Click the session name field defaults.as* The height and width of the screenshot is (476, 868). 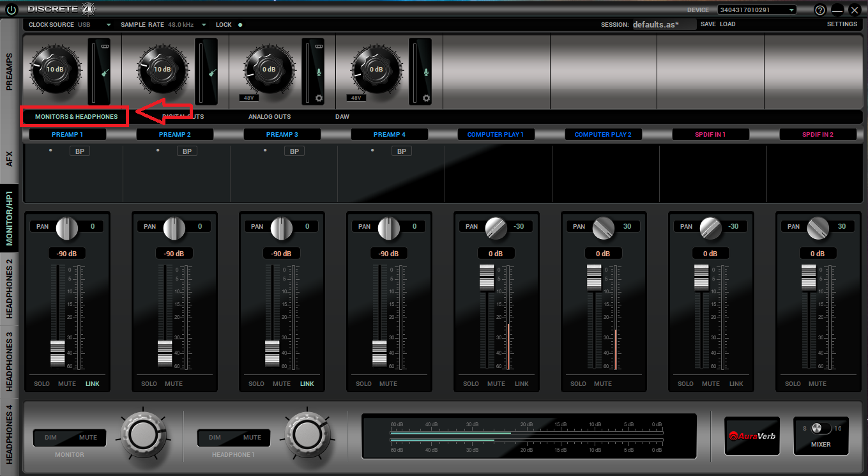[x=664, y=25]
